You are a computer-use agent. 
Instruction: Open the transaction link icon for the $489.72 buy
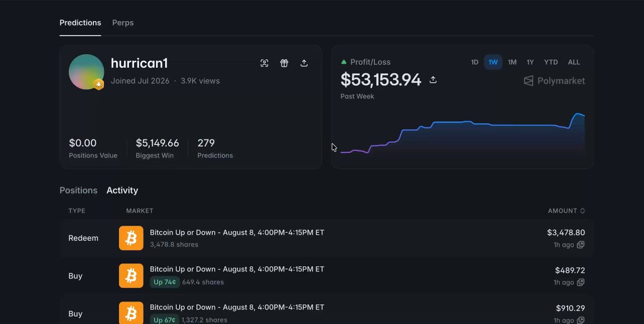(580, 282)
